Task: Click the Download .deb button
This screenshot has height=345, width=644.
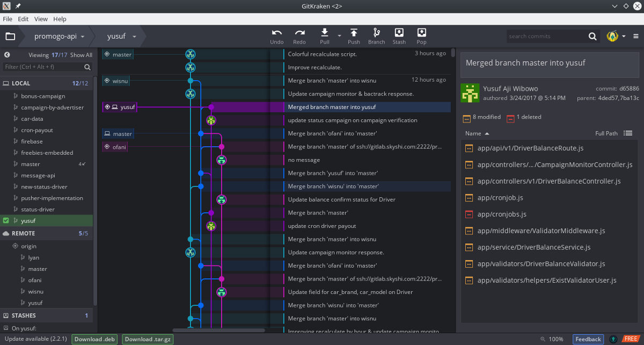Action: (94, 339)
